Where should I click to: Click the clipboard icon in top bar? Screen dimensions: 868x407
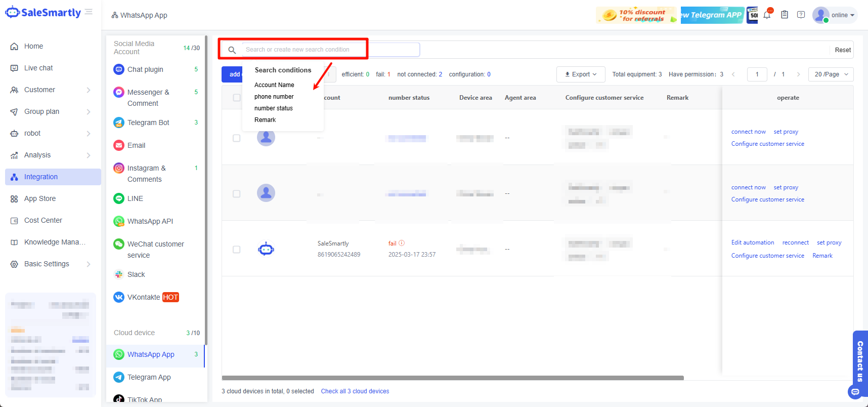(785, 15)
